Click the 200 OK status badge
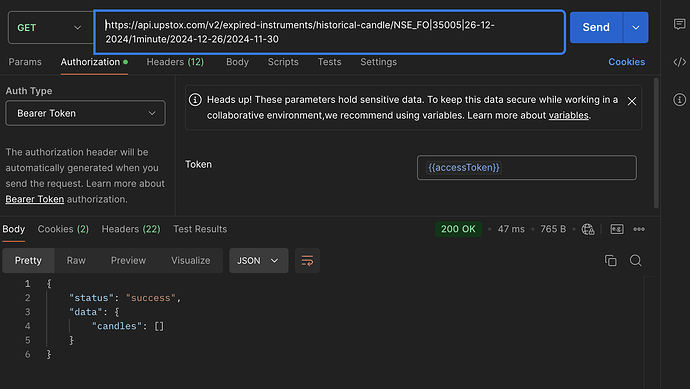The width and height of the screenshot is (690, 389). (458, 229)
